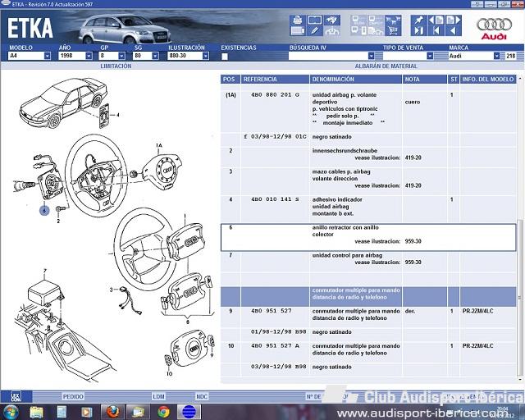The image size is (525, 420).
Task: Open Google Chrome from the taskbar
Action: coord(163,412)
